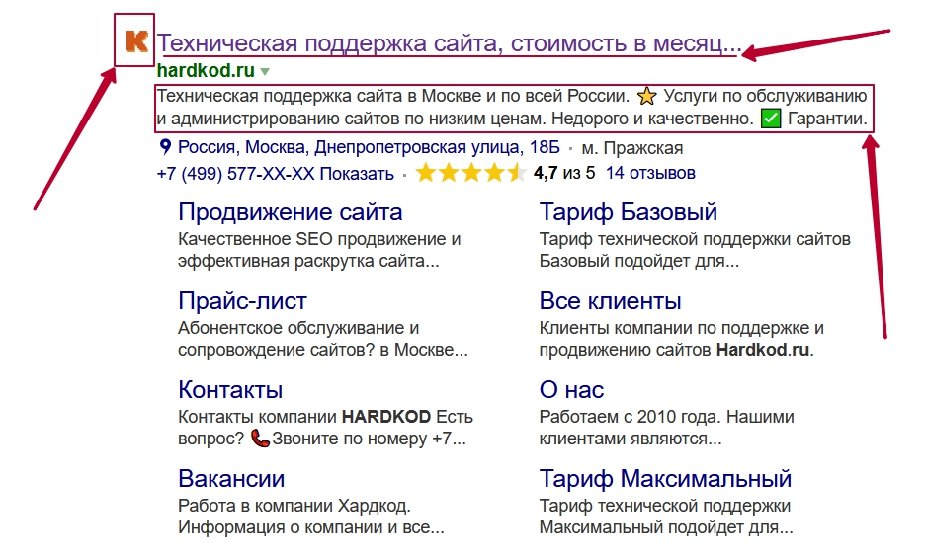
Task: Click the map pin location icon
Action: pyautogui.click(x=166, y=147)
